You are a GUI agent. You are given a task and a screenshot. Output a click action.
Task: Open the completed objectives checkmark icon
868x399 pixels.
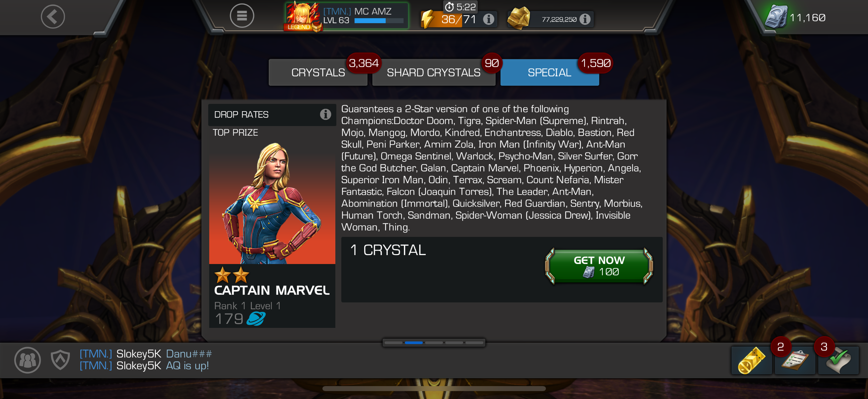click(x=838, y=360)
